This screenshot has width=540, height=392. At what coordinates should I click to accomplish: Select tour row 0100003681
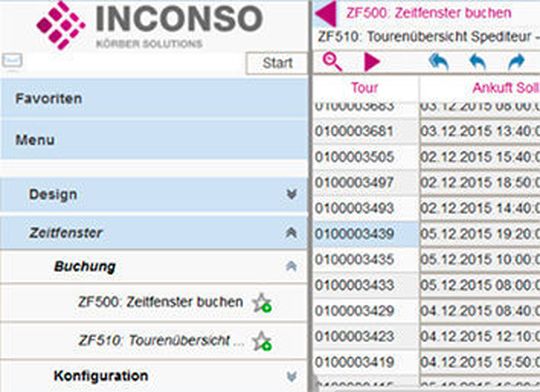point(365,131)
